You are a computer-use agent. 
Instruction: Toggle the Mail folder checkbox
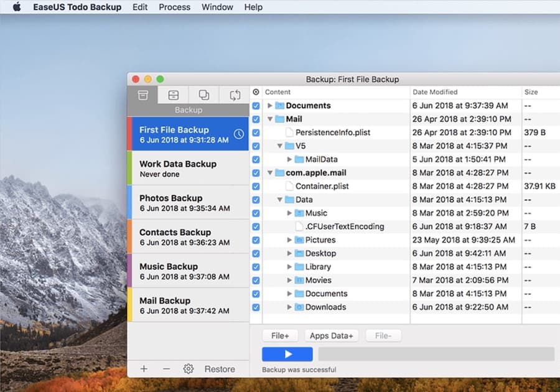pyautogui.click(x=256, y=119)
